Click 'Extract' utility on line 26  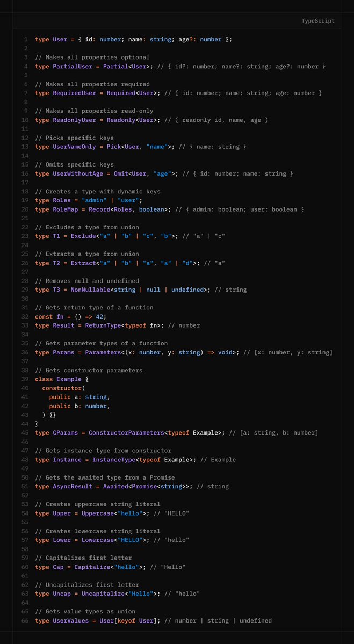(83, 263)
